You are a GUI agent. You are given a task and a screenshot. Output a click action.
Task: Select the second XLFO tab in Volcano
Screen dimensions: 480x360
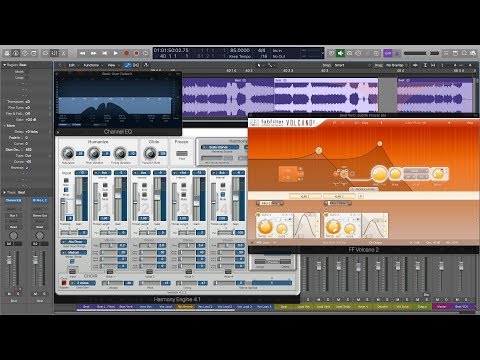[x=339, y=196]
